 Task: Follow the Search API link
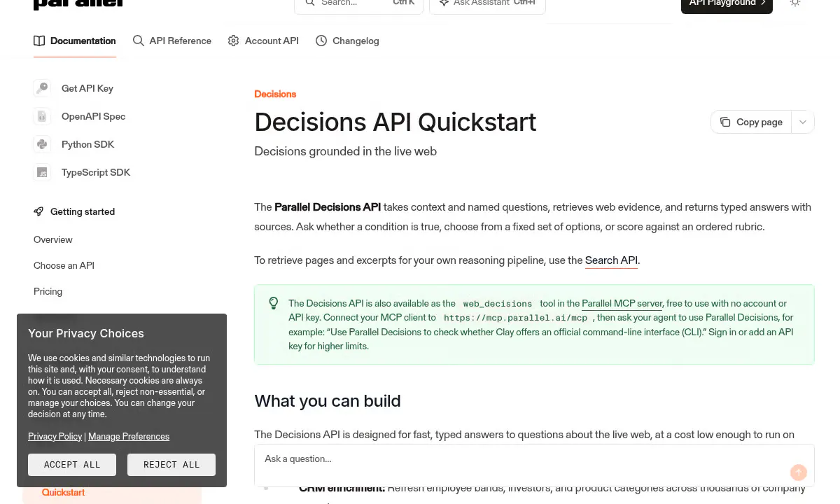click(611, 260)
